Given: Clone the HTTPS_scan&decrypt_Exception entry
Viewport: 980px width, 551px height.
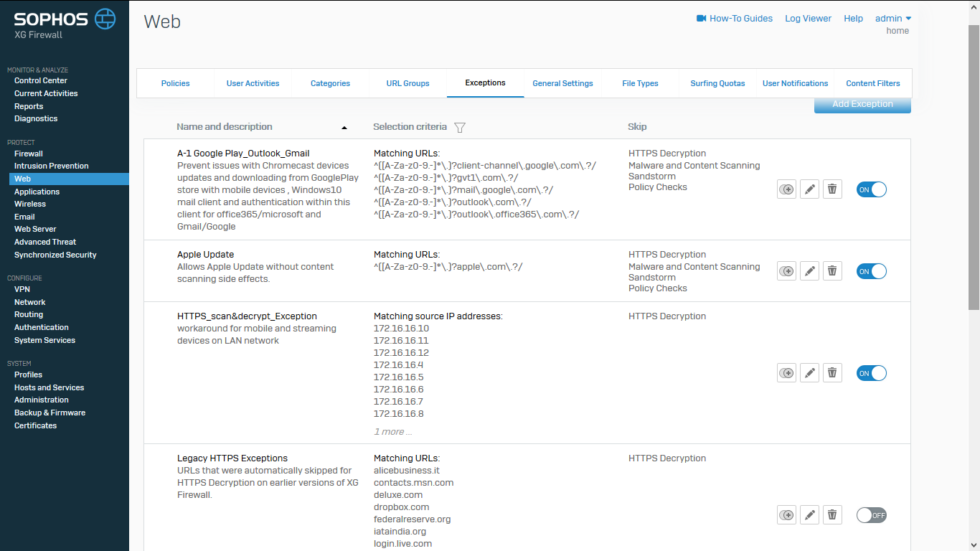Looking at the screenshot, I should (x=787, y=373).
